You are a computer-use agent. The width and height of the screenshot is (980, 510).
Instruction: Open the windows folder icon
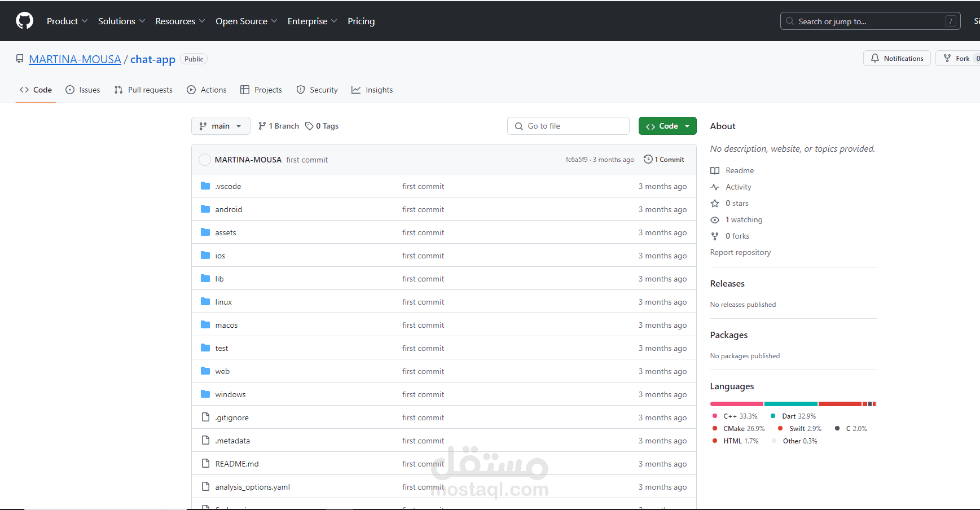[205, 394]
